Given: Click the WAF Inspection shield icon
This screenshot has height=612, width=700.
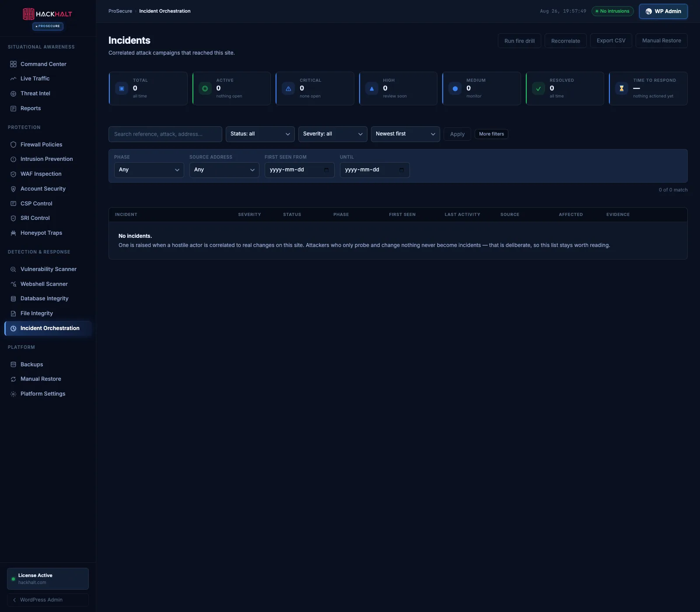Looking at the screenshot, I should click(13, 174).
